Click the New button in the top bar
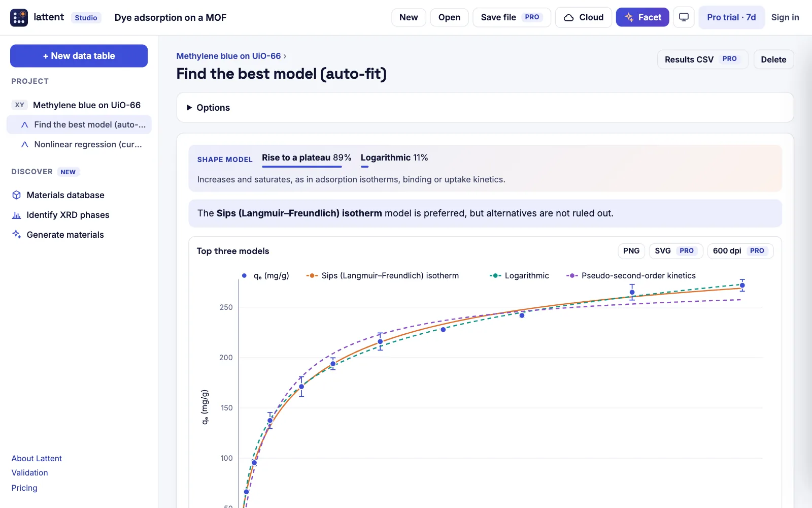This screenshot has height=508, width=812. click(x=409, y=17)
